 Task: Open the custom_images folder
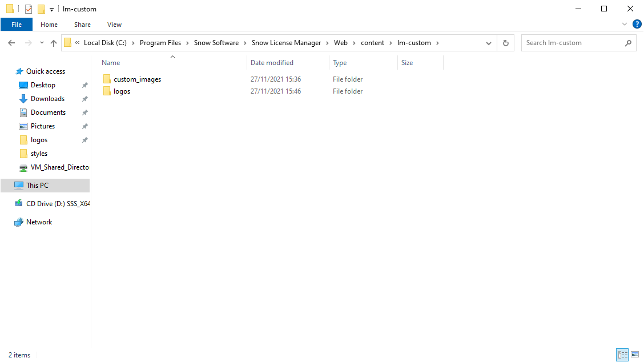[x=137, y=79]
